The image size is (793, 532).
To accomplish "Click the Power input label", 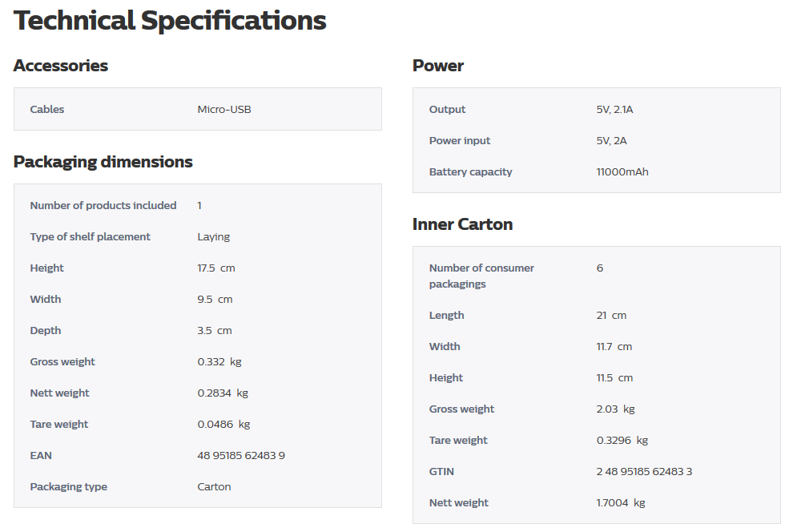I will [x=460, y=140].
